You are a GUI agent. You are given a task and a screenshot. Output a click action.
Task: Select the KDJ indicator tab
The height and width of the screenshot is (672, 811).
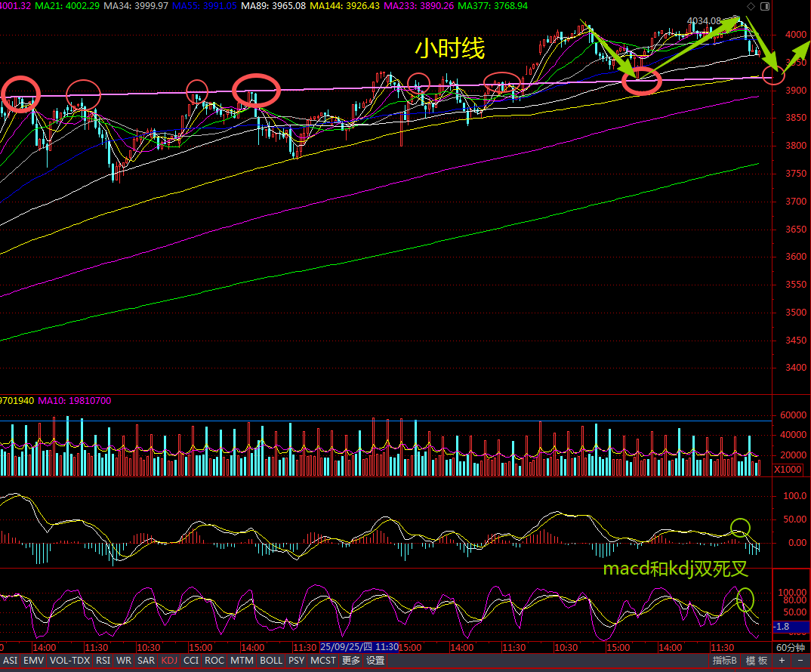click(x=170, y=661)
